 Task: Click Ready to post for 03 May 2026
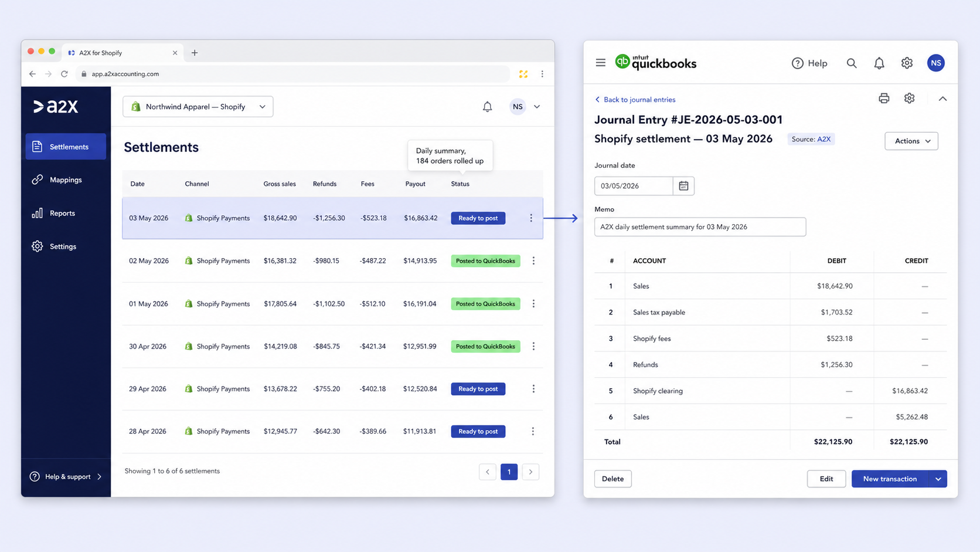[478, 218]
